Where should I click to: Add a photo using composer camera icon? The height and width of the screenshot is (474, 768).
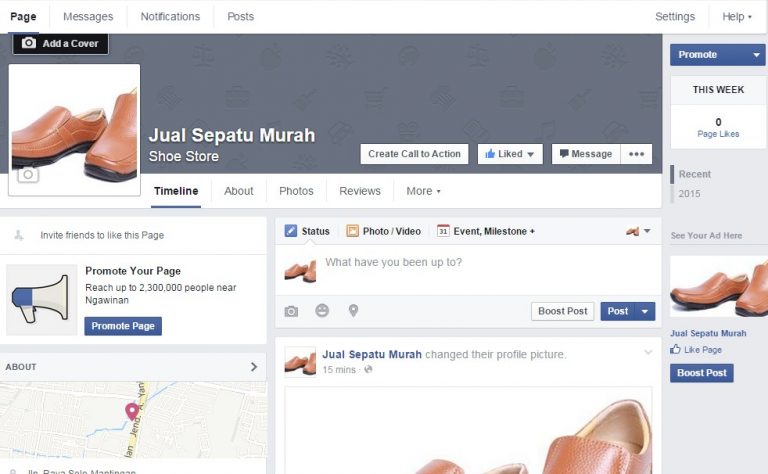pos(291,311)
